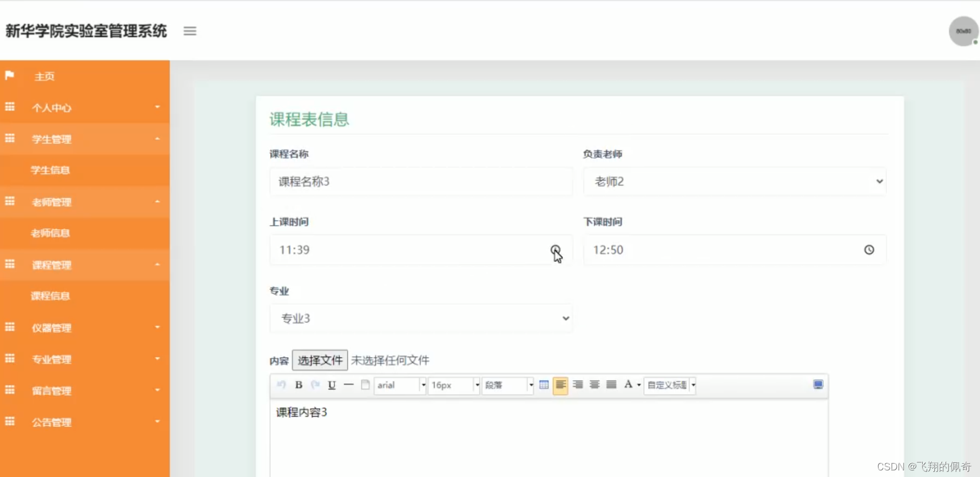This screenshot has width=980, height=477.
Task: Open the 自定义标题 dropdown
Action: 670,385
